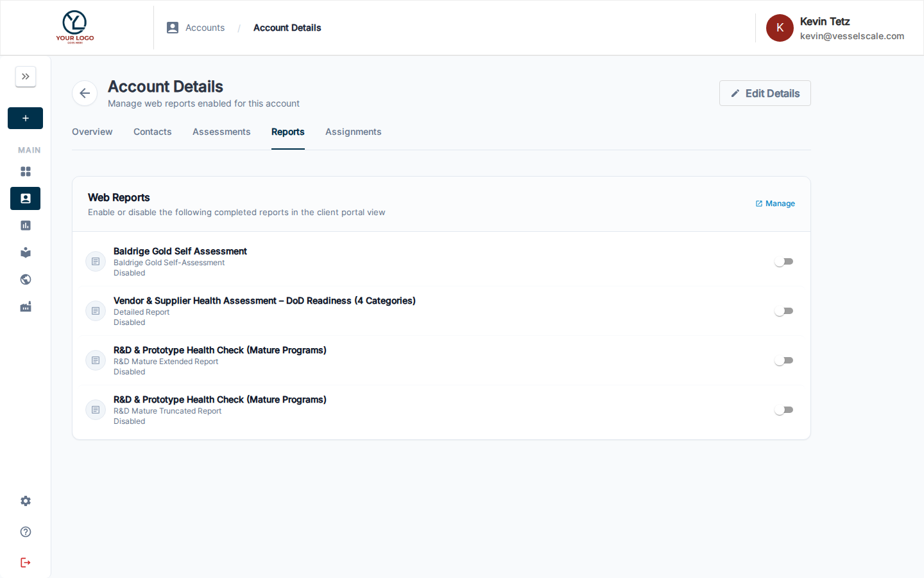The width and height of the screenshot is (924, 578).
Task: Open the dashboard grid icon in sidebar
Action: (x=26, y=171)
